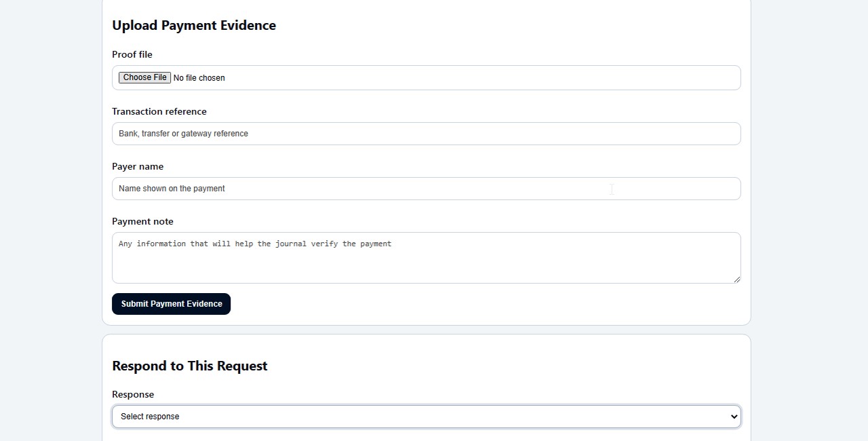
Task: Focus the Transaction reference input field
Action: 426,134
